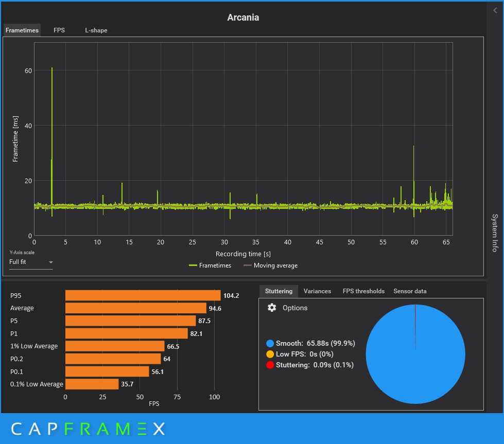Toggle the Frametimes legend entry
Viewport: 504px width, 444px height.
click(x=210, y=265)
